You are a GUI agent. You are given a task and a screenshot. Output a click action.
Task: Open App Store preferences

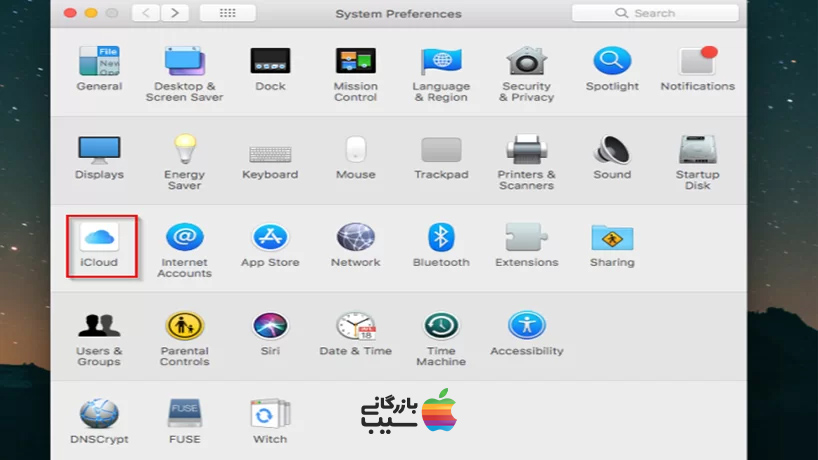pyautogui.click(x=270, y=245)
